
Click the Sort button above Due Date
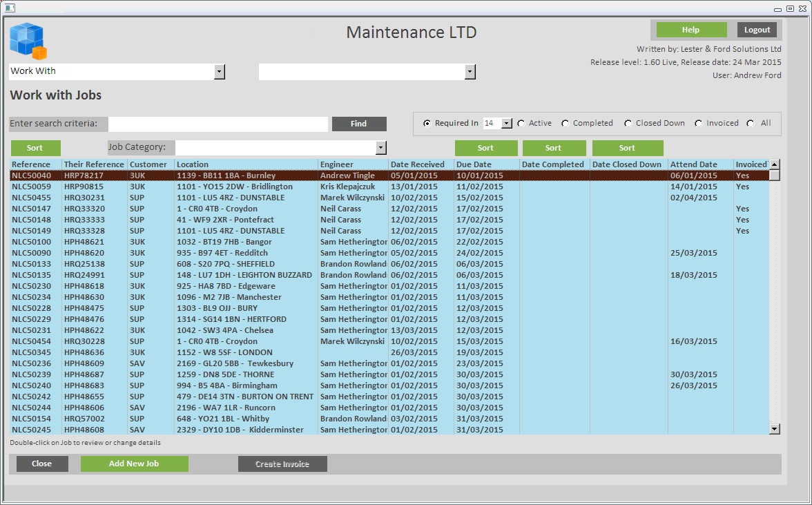pos(486,148)
